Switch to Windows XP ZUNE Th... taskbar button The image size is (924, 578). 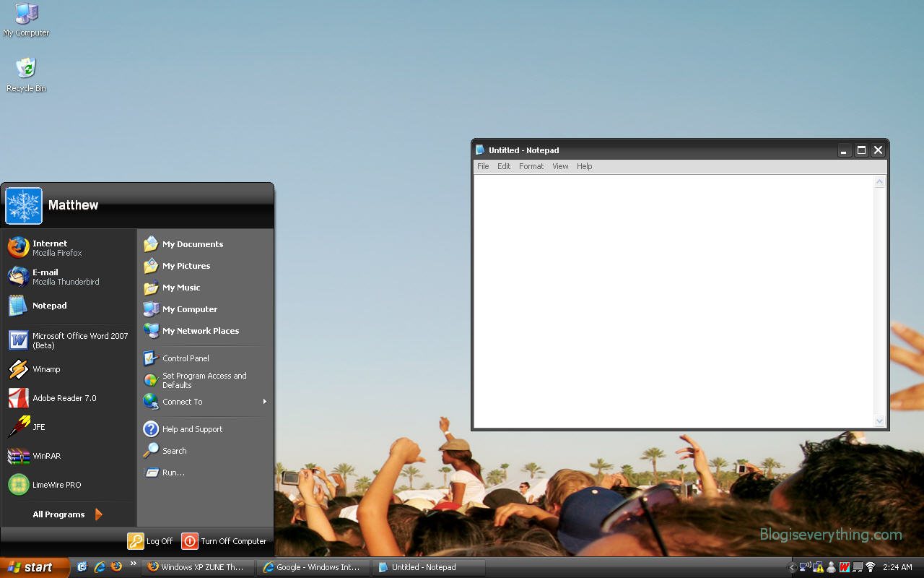tap(197, 567)
